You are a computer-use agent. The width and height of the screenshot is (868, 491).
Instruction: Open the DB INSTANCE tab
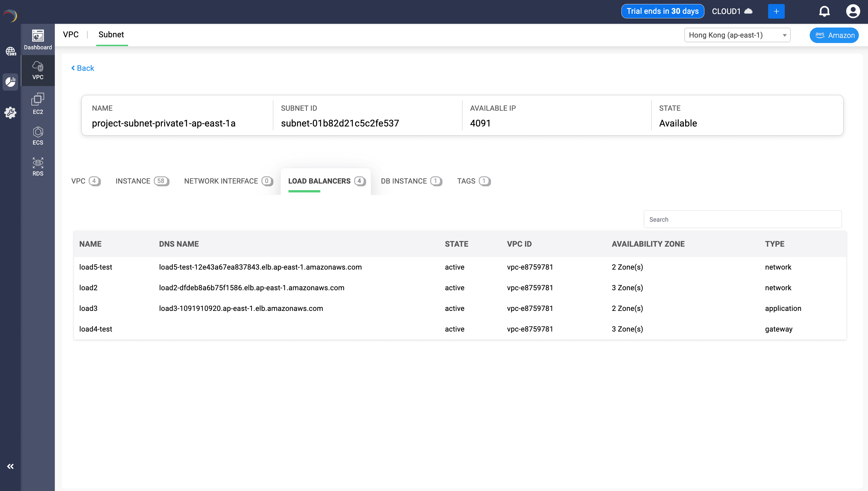[411, 181]
